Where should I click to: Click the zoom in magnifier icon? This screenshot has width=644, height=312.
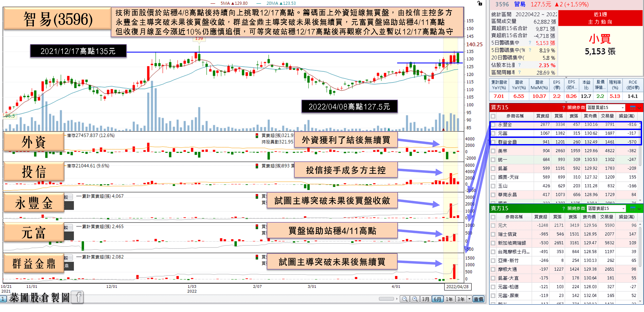click(x=415, y=299)
